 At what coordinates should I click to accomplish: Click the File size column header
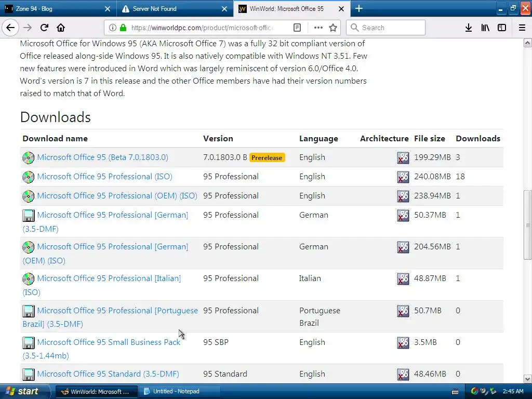coord(430,138)
